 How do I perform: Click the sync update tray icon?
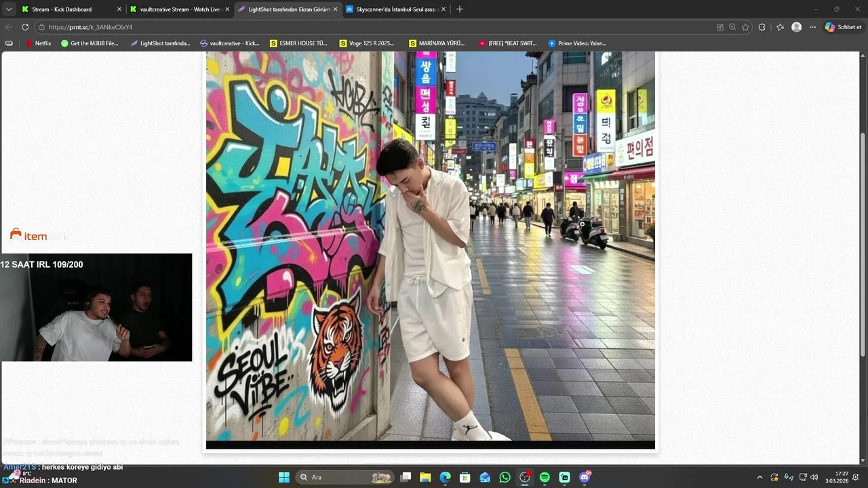774,477
